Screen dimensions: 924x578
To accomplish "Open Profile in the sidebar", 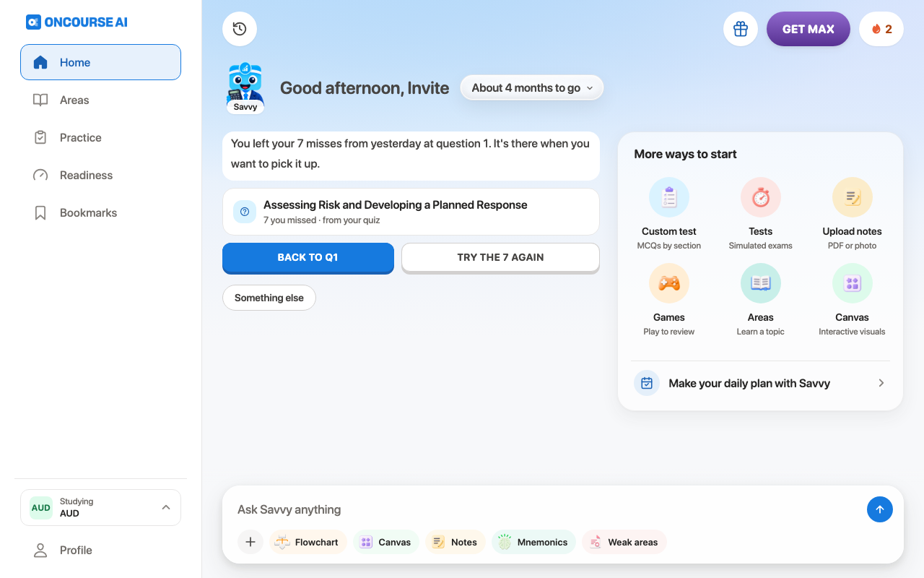I will pos(100,550).
